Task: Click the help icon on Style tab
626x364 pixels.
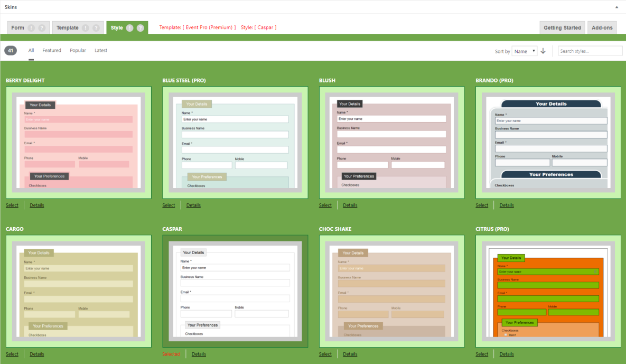Action: (x=141, y=28)
